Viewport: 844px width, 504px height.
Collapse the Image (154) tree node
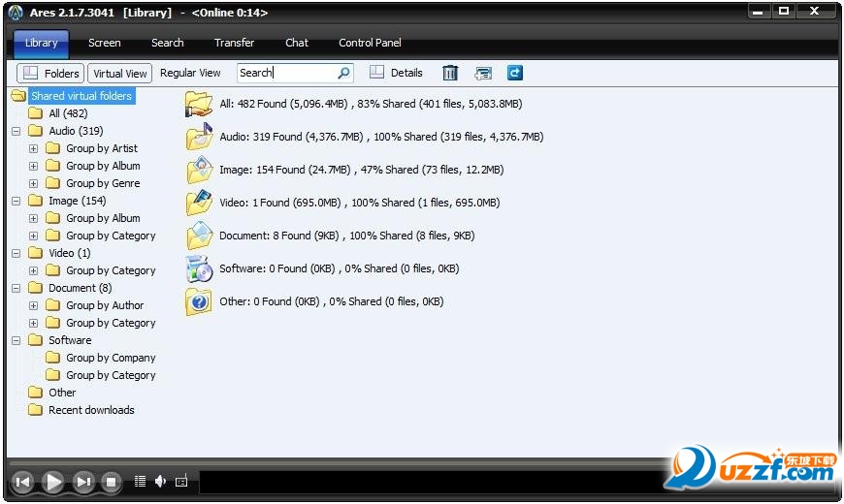(x=16, y=201)
